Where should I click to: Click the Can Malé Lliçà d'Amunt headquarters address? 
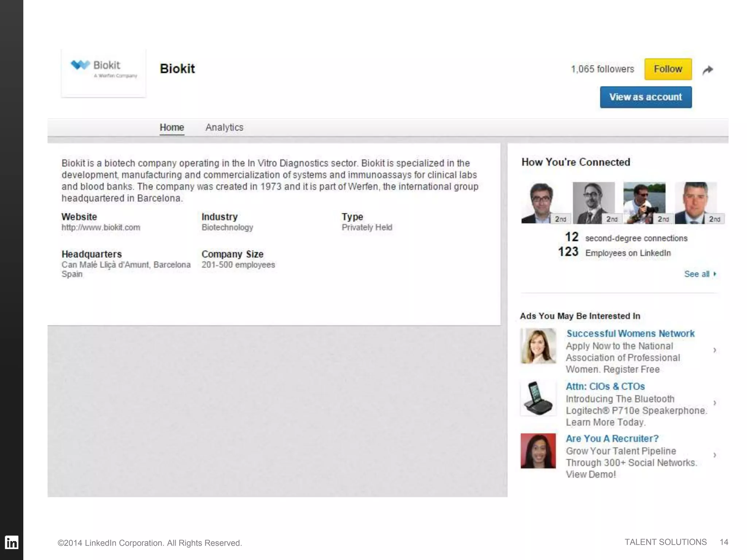click(126, 269)
